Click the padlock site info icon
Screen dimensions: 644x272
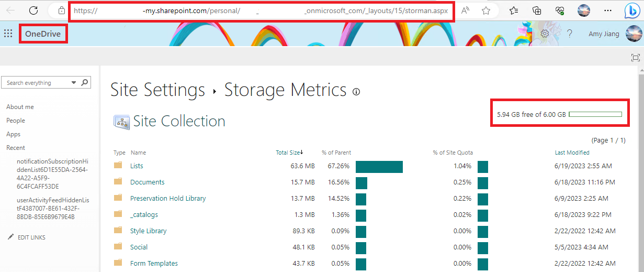pos(62,10)
